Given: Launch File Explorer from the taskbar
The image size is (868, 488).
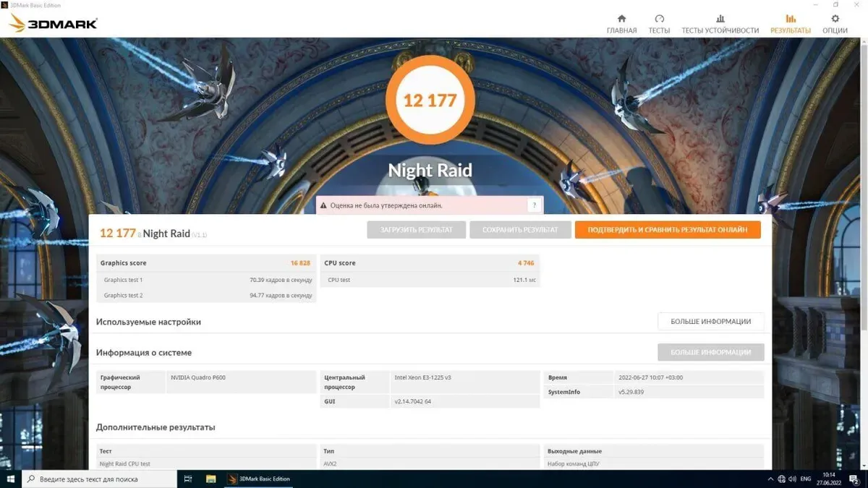Looking at the screenshot, I should coord(211,479).
